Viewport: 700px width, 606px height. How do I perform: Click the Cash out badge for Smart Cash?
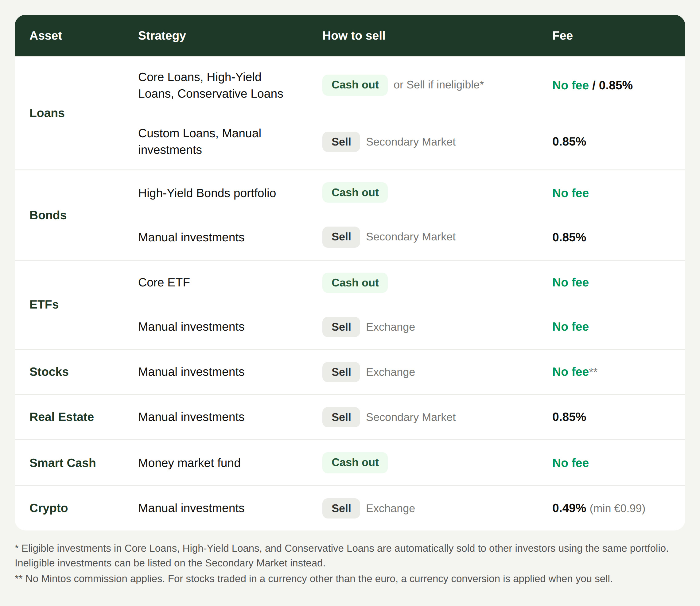(x=355, y=463)
